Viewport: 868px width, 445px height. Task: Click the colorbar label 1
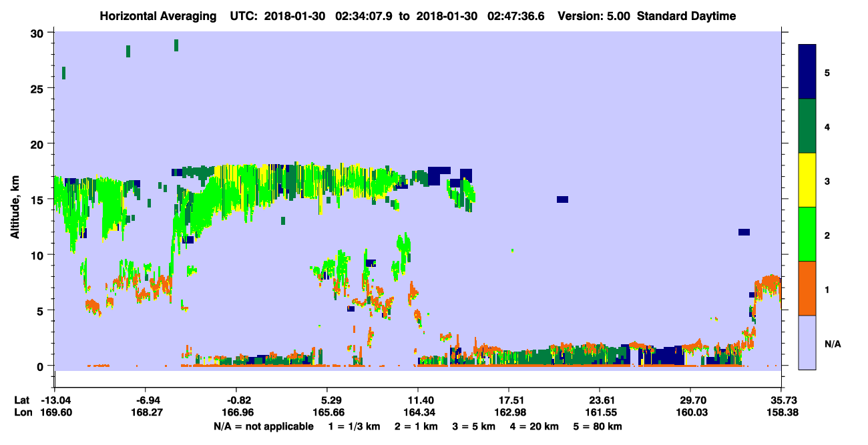[x=827, y=289]
